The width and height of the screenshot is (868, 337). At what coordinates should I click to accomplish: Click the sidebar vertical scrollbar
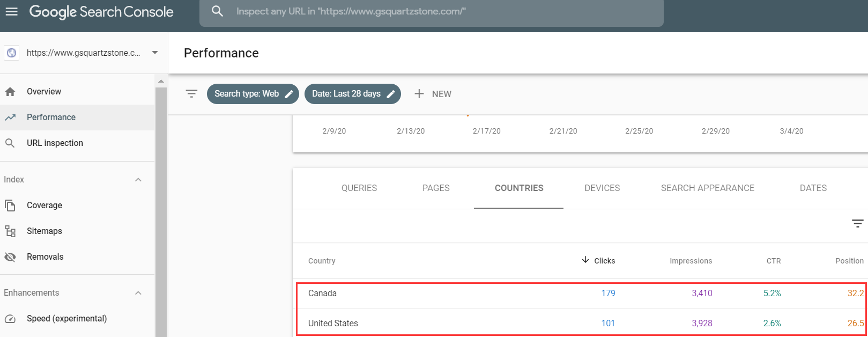click(x=161, y=212)
